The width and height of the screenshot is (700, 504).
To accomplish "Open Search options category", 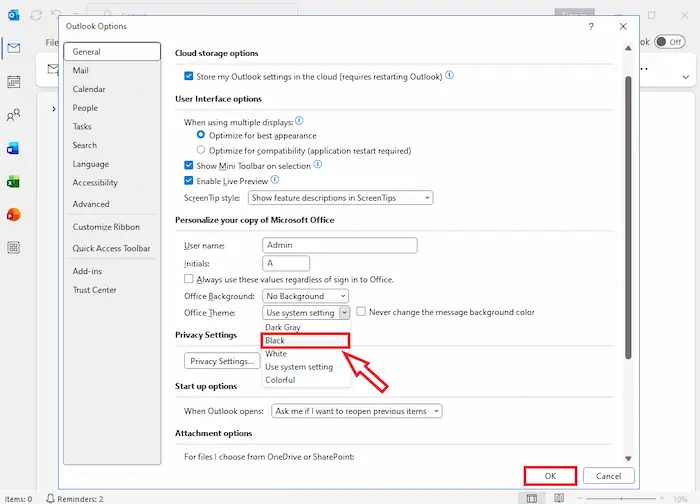I will (x=112, y=146).
